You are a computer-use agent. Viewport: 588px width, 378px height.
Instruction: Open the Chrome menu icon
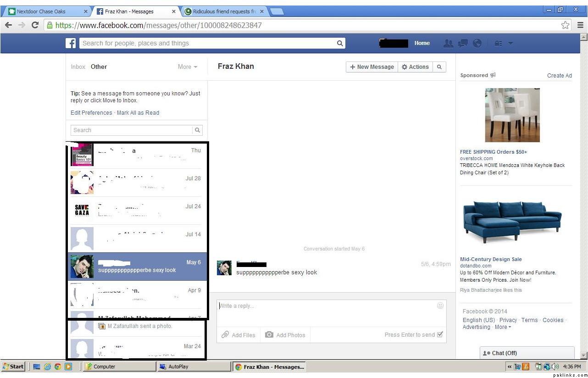point(580,25)
